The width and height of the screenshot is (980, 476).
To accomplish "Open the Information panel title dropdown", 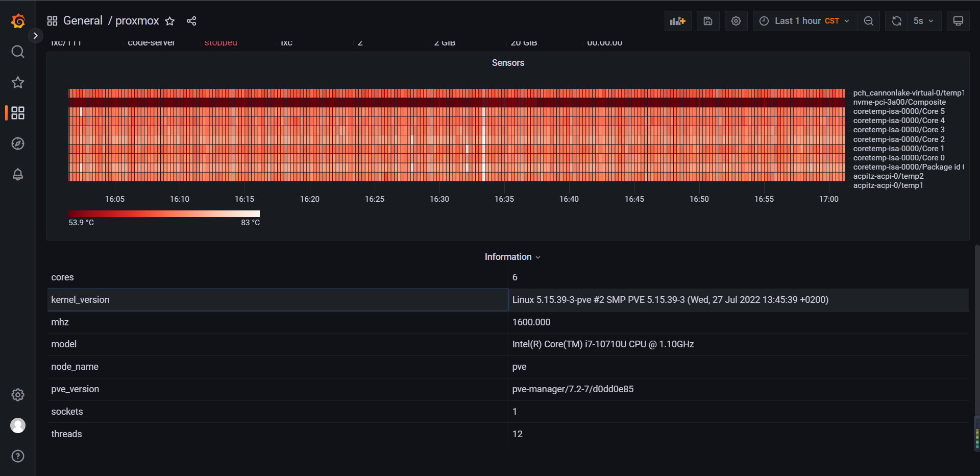I will [x=512, y=257].
